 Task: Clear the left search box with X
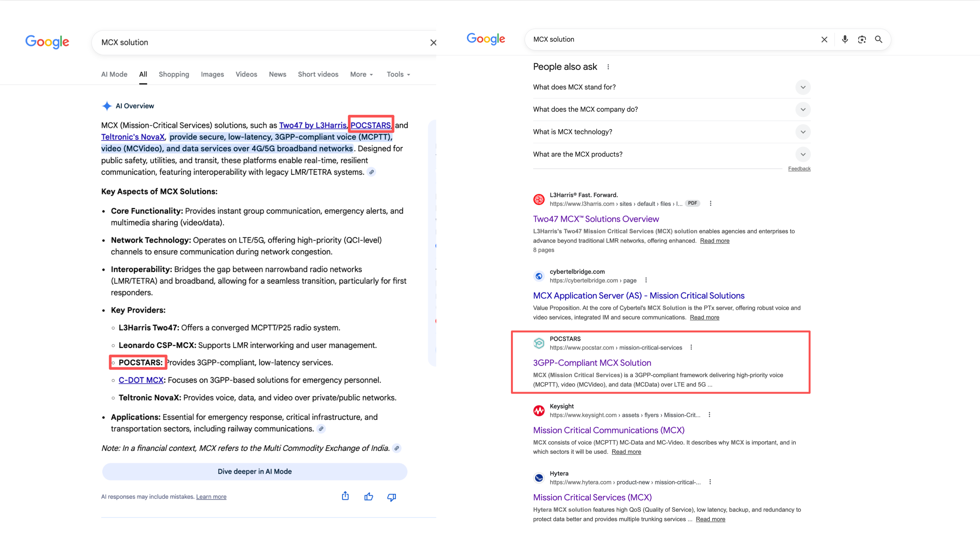(433, 43)
